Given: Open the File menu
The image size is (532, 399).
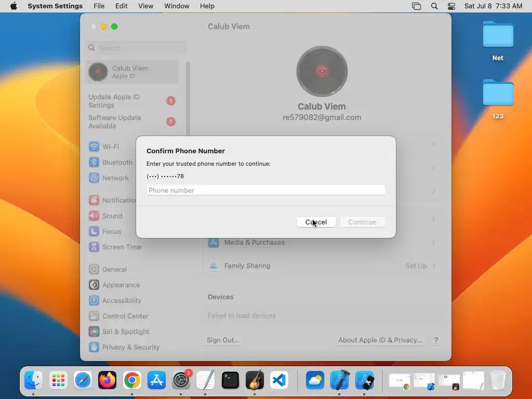Looking at the screenshot, I should pyautogui.click(x=99, y=6).
